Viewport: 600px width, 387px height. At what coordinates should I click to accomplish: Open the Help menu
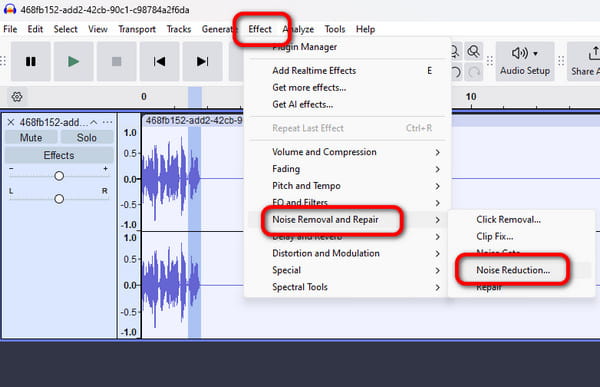(x=365, y=29)
